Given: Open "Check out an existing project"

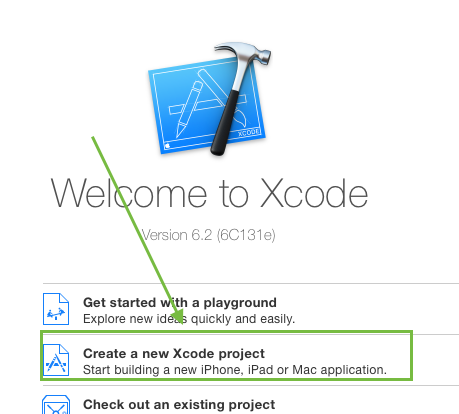Looking at the screenshot, I should (x=179, y=405).
